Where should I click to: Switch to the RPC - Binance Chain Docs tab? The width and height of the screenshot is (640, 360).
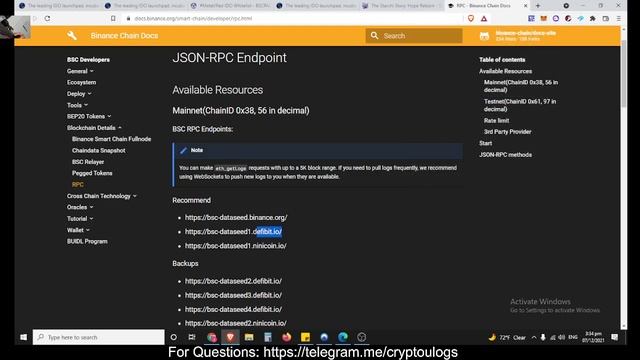tap(484, 6)
